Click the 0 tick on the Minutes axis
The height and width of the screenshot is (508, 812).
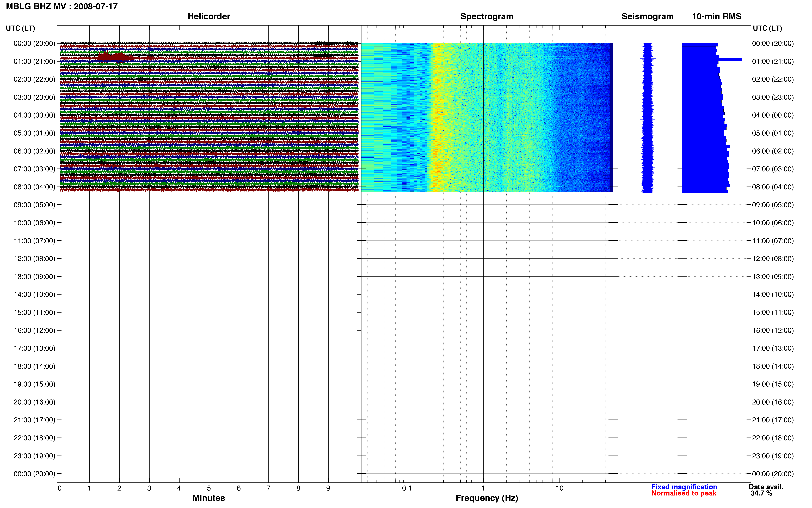coord(59,488)
